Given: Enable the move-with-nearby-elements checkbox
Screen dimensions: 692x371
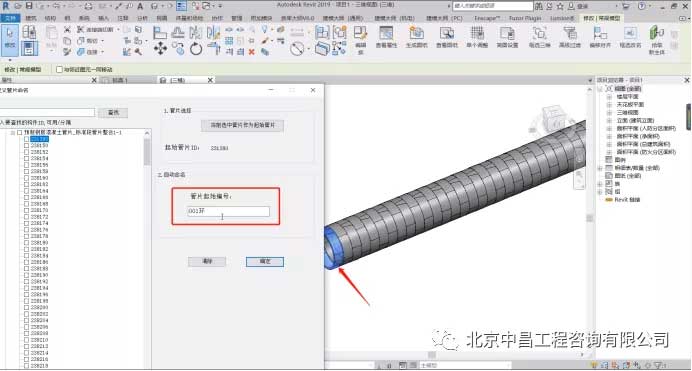Looking at the screenshot, I should point(59,69).
